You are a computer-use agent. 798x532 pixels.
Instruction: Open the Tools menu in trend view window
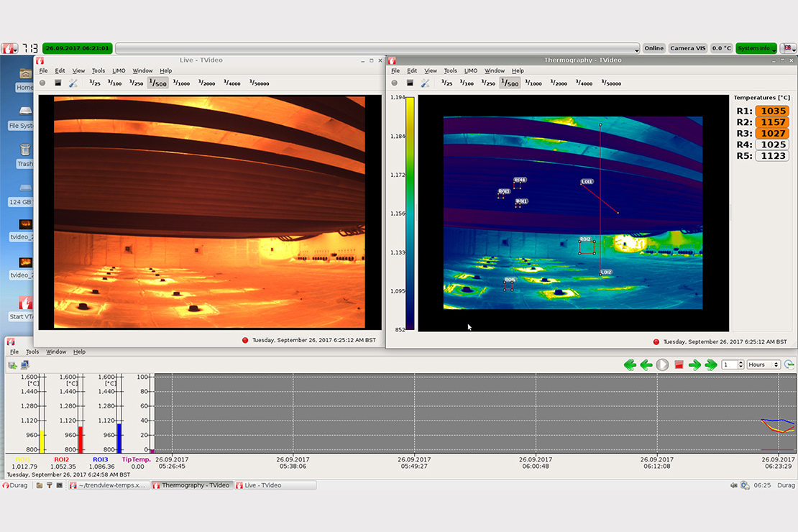click(32, 352)
